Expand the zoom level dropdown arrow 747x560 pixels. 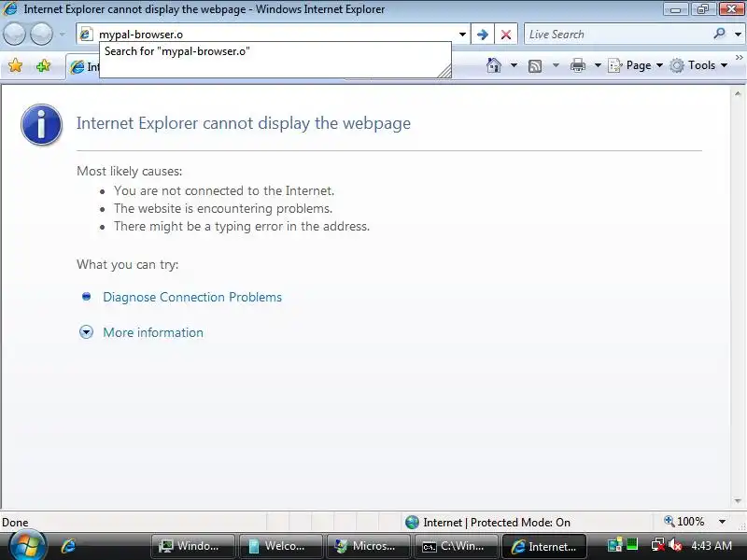point(722,522)
